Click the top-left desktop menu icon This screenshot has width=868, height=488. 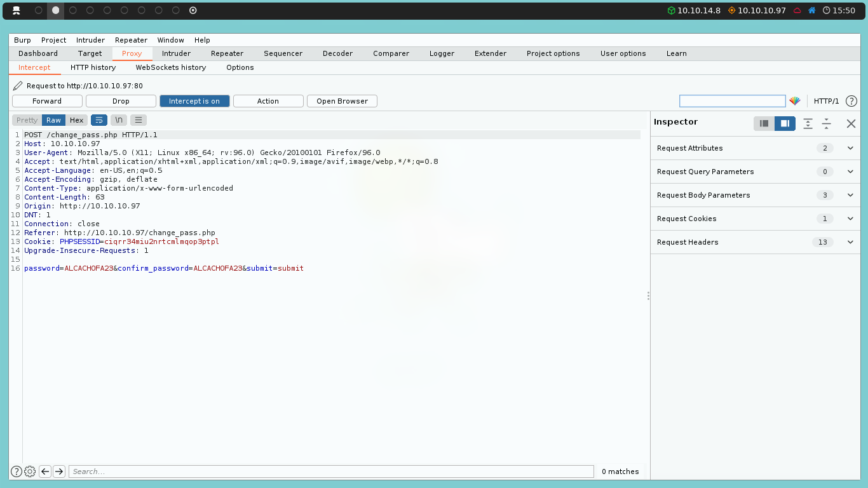17,10
